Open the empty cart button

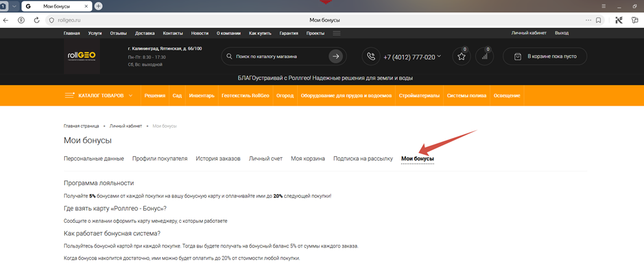pos(545,57)
